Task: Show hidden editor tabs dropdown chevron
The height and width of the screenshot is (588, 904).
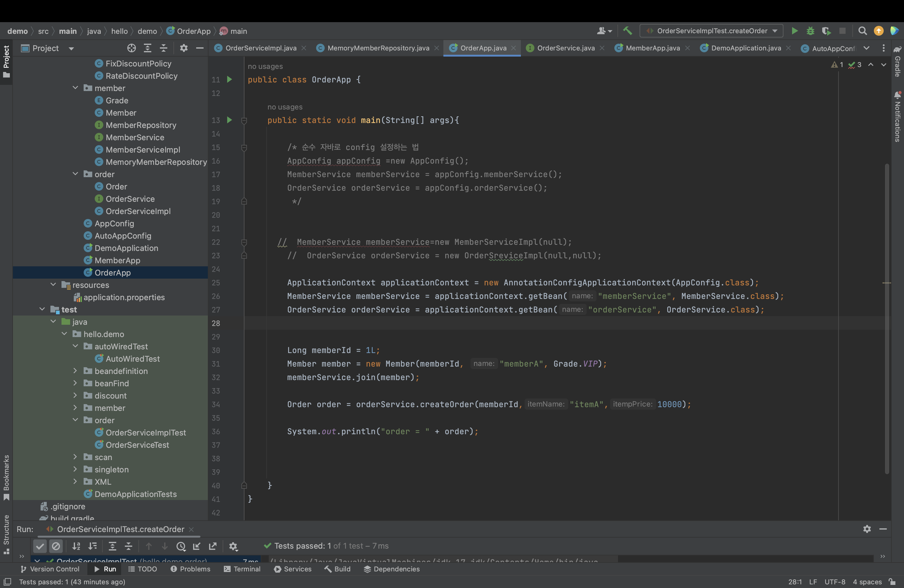Action: (x=866, y=48)
